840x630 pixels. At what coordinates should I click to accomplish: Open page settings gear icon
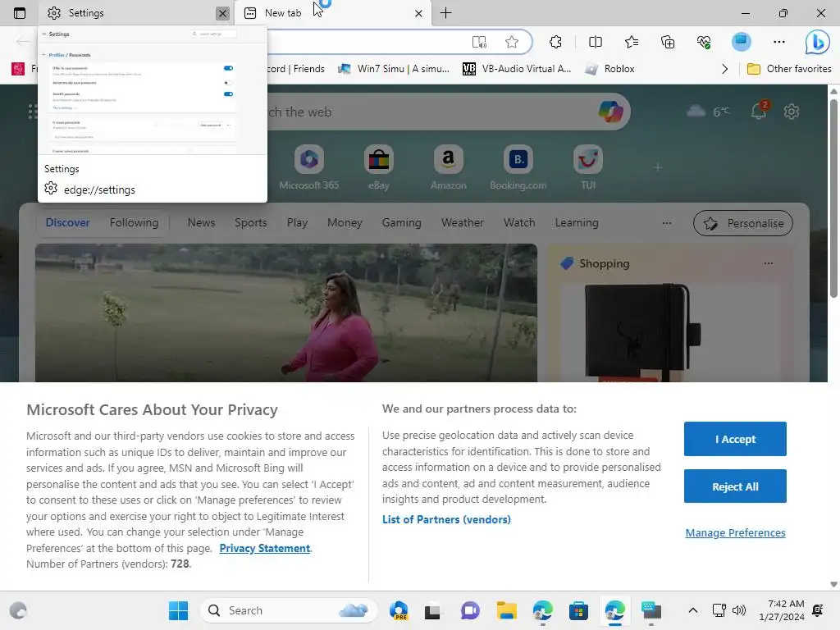coord(792,112)
